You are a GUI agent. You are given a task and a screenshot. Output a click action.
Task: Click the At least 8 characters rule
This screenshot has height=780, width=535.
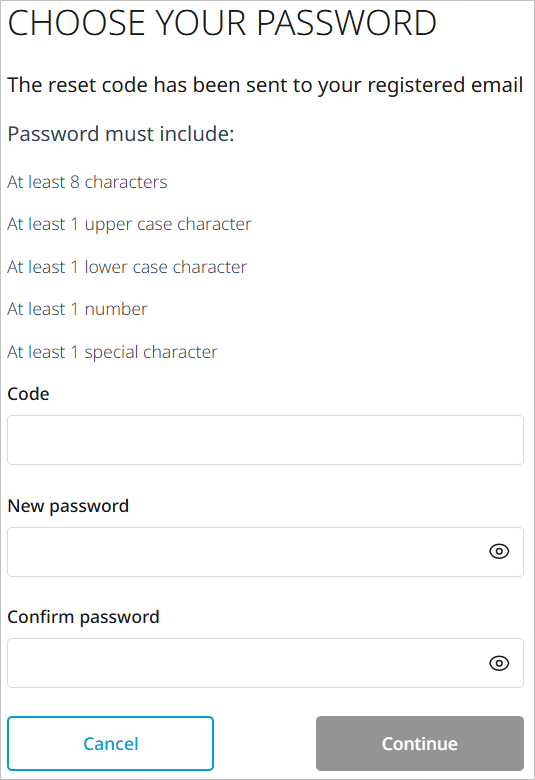coord(87,182)
